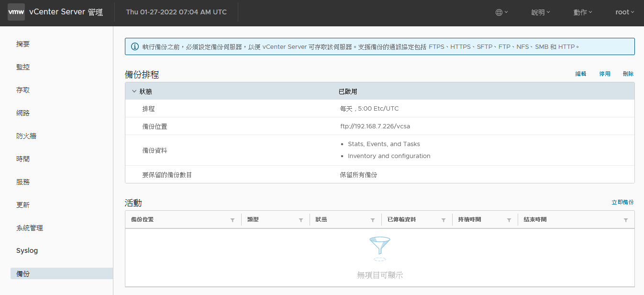644x295 pixels.
Task: Click the 每天, 5:00 Etc/UTC schedule value
Action: (x=369, y=109)
